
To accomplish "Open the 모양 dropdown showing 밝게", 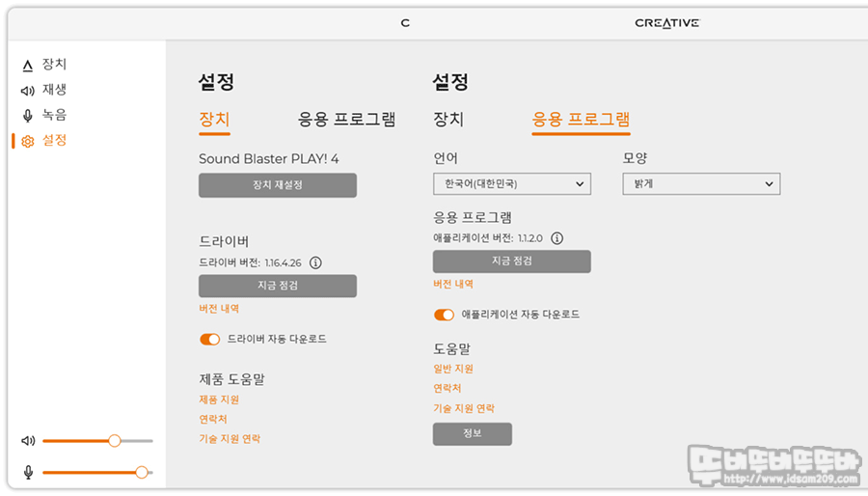I will [701, 183].
